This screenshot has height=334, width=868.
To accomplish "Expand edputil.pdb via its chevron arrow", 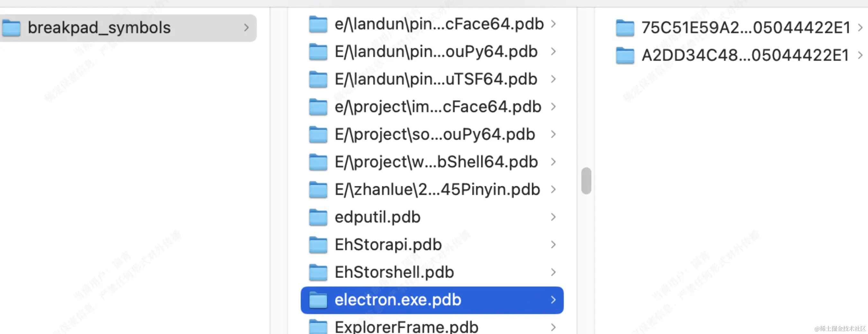I will point(553,217).
